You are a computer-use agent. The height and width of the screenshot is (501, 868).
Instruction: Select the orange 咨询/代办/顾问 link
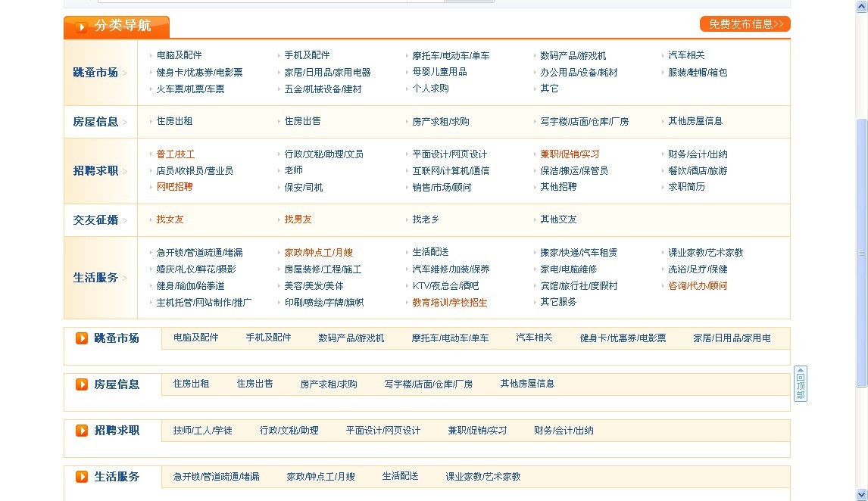pos(698,286)
